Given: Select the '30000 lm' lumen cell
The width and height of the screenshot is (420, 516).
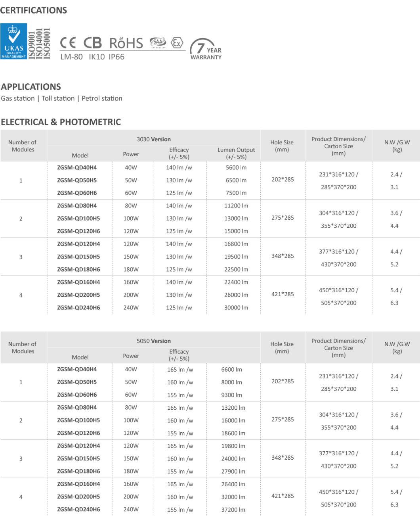Looking at the screenshot, I should point(236,307).
